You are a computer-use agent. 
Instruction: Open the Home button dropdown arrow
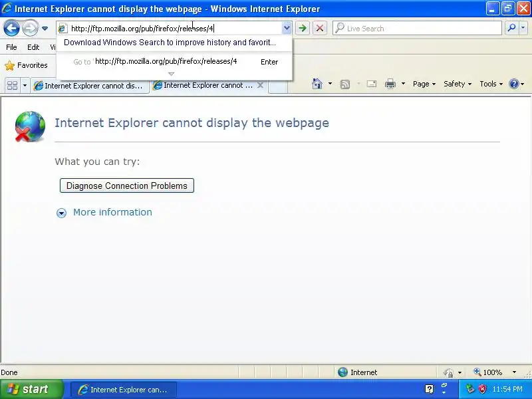330,84
